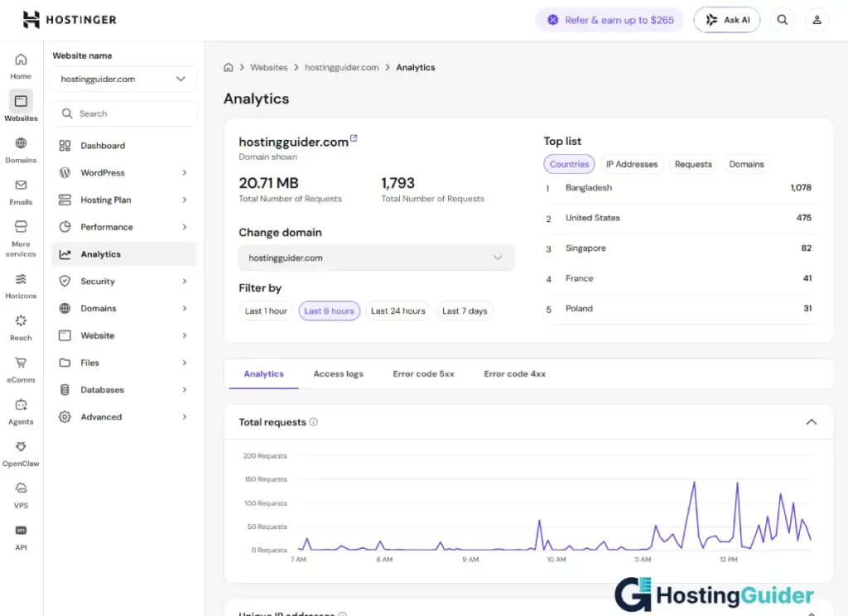848x616 pixels.
Task: Expand the Performance menu chevron
Action: [185, 227]
